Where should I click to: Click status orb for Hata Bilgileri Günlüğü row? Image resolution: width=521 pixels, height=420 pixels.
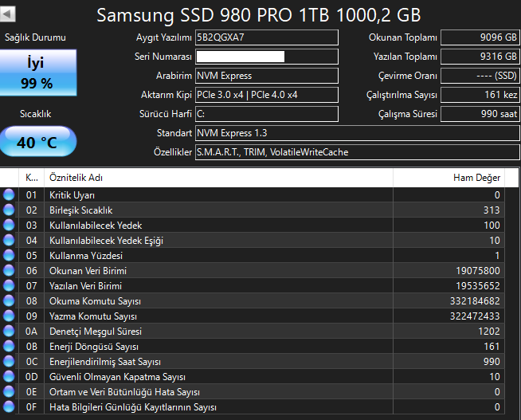(9, 406)
